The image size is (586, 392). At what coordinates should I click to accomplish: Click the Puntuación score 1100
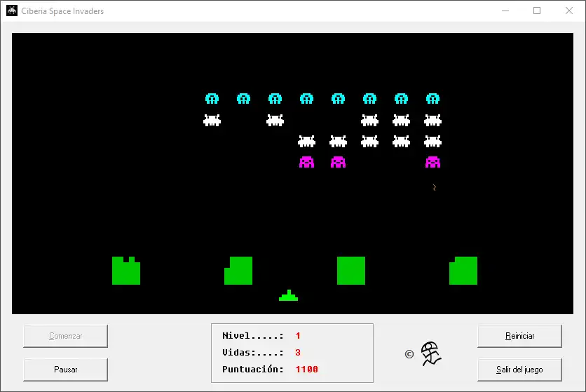pyautogui.click(x=306, y=369)
